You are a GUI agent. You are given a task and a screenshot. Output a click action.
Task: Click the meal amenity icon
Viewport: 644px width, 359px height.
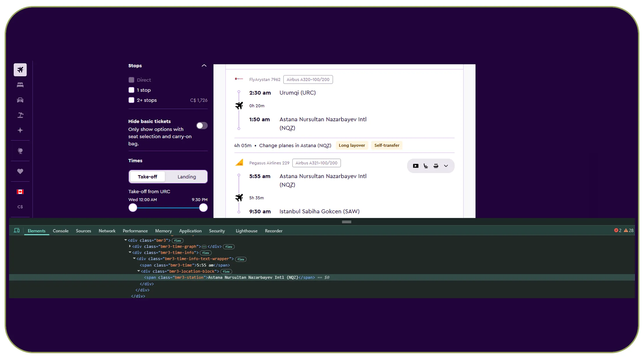point(436,166)
